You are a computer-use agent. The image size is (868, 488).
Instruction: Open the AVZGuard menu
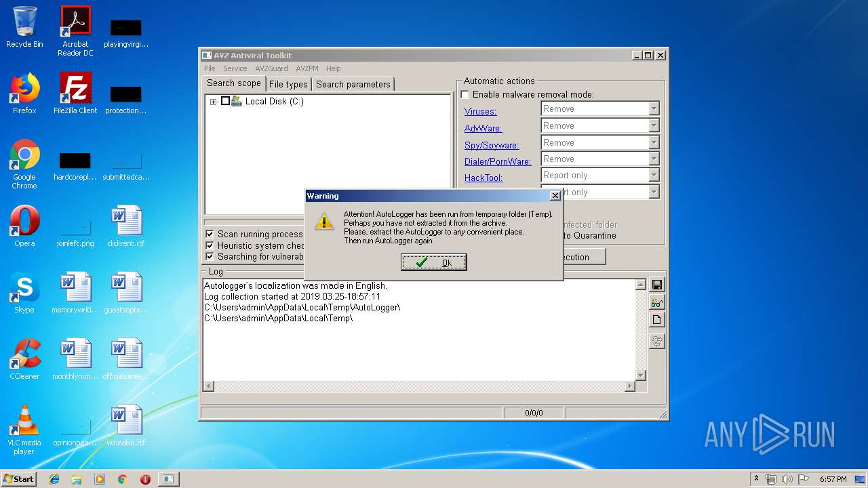[271, 68]
